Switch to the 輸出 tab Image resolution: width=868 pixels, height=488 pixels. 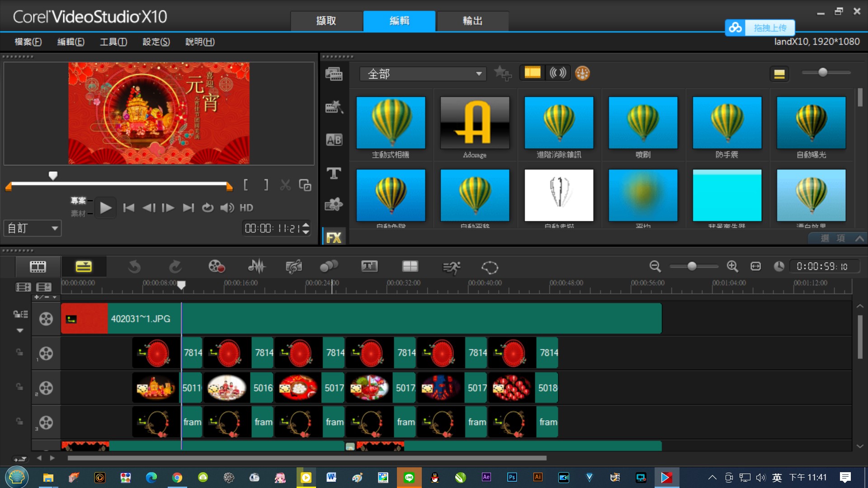[x=472, y=21]
